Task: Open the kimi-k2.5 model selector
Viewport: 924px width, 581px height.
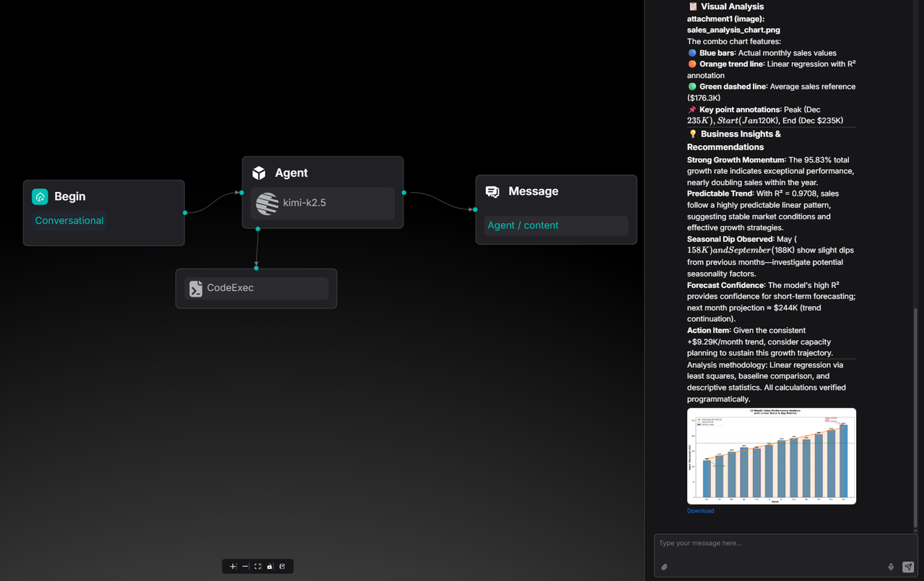Action: click(x=322, y=204)
